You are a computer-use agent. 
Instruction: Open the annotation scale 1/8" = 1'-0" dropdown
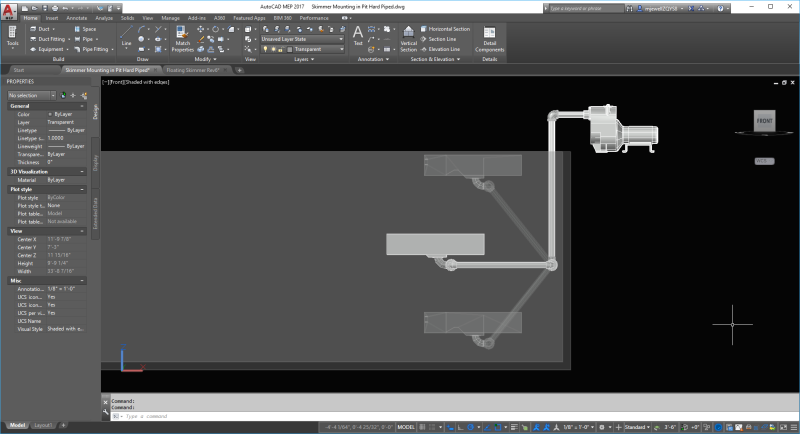point(579,427)
